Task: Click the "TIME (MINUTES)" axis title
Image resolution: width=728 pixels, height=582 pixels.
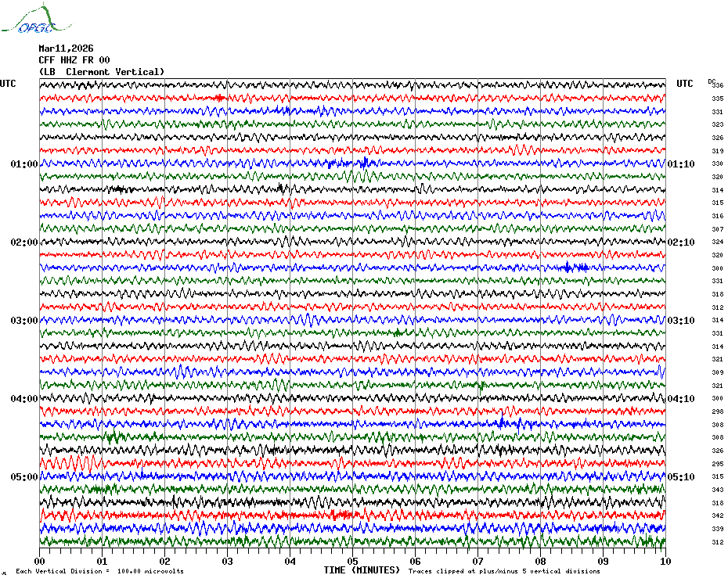Action: [x=362, y=570]
